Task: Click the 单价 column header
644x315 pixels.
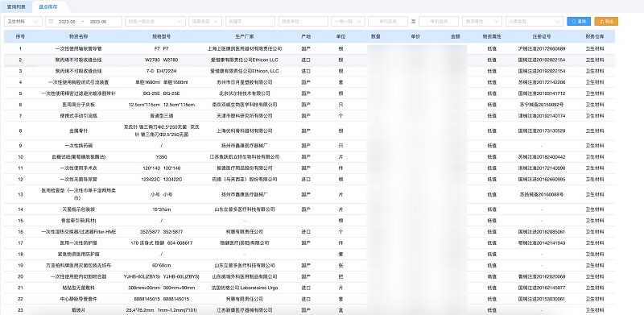Action: point(415,36)
